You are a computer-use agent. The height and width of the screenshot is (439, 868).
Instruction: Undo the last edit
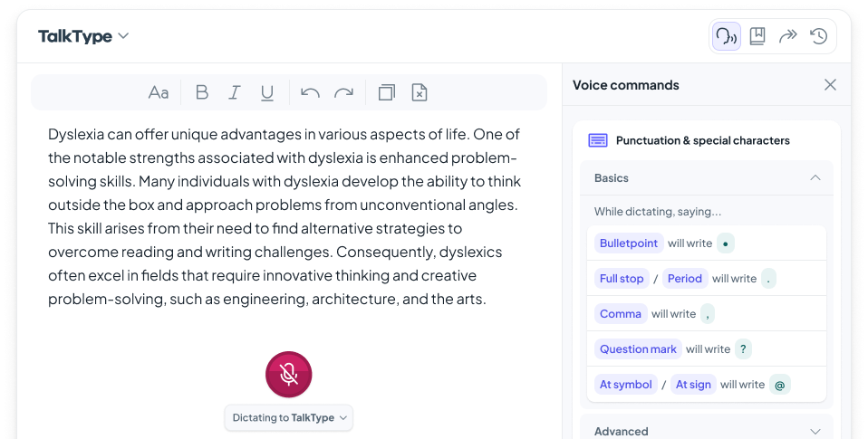(310, 92)
